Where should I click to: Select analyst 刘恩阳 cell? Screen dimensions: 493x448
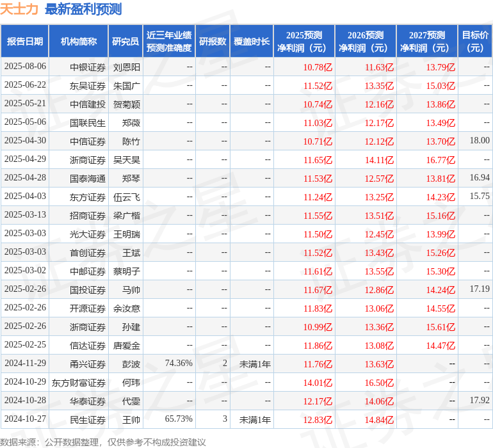click(x=126, y=67)
